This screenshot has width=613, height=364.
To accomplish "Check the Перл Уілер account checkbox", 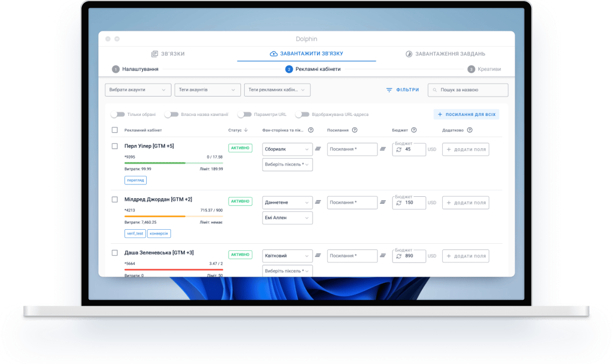I will (x=114, y=146).
